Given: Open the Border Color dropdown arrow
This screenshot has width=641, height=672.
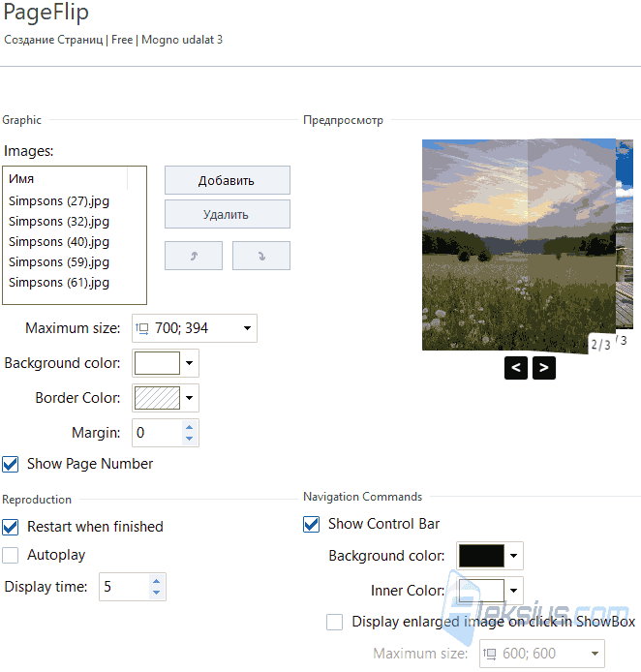Looking at the screenshot, I should point(190,398).
